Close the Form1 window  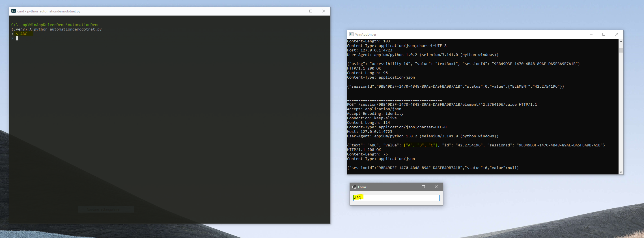point(436,187)
